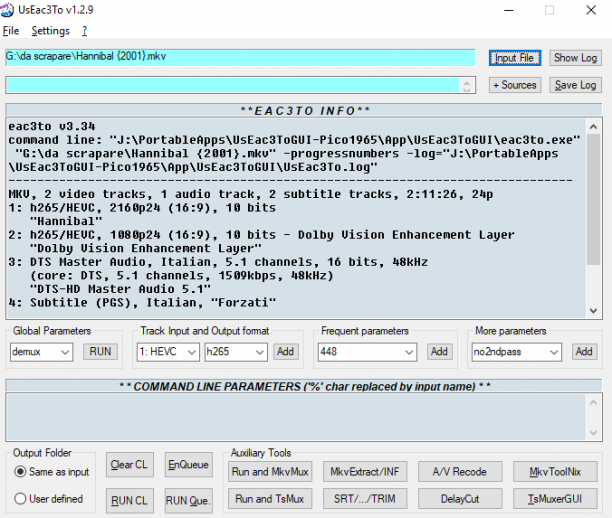The width and height of the screenshot is (612, 518).
Task: Click the EAC3TO info scrollbar down arrow
Action: 593,311
